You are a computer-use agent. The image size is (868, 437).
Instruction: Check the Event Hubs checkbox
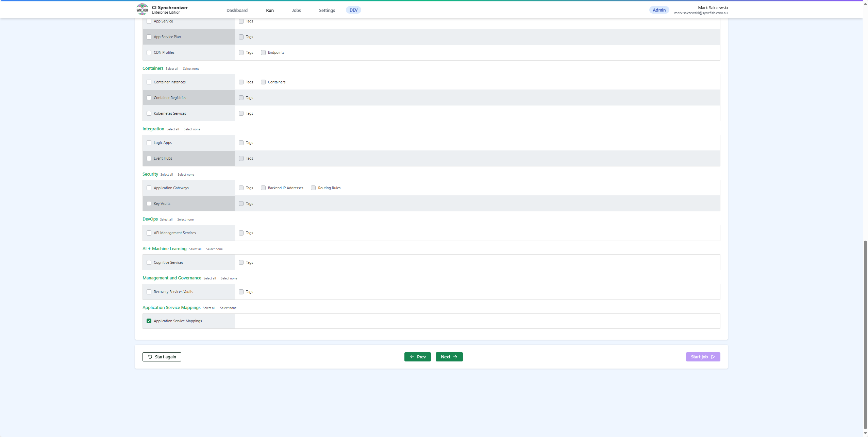149,159
